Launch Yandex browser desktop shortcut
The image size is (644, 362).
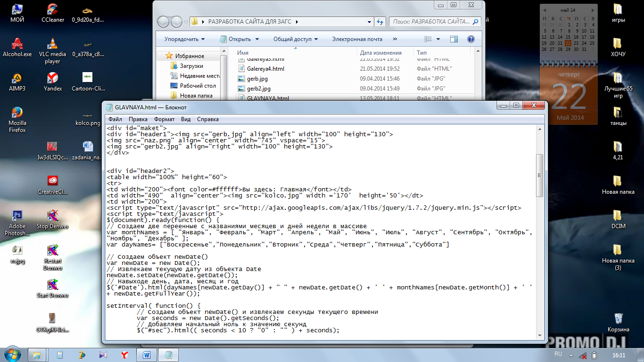click(52, 82)
